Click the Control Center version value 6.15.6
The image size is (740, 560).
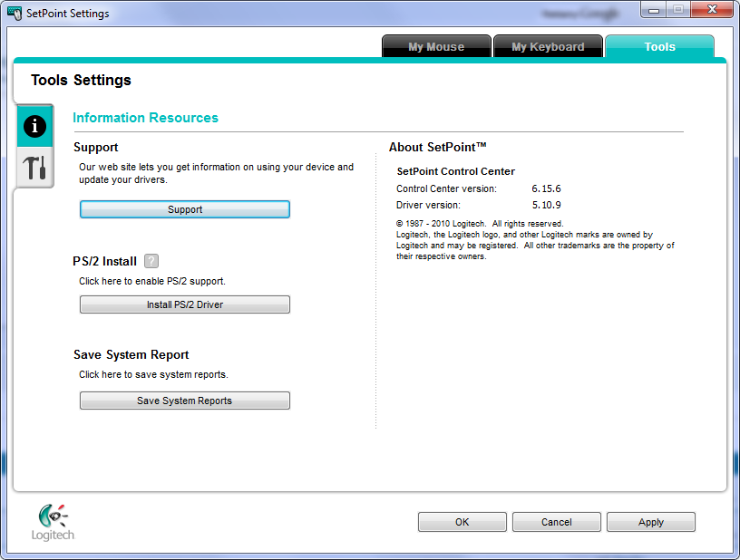(x=546, y=188)
